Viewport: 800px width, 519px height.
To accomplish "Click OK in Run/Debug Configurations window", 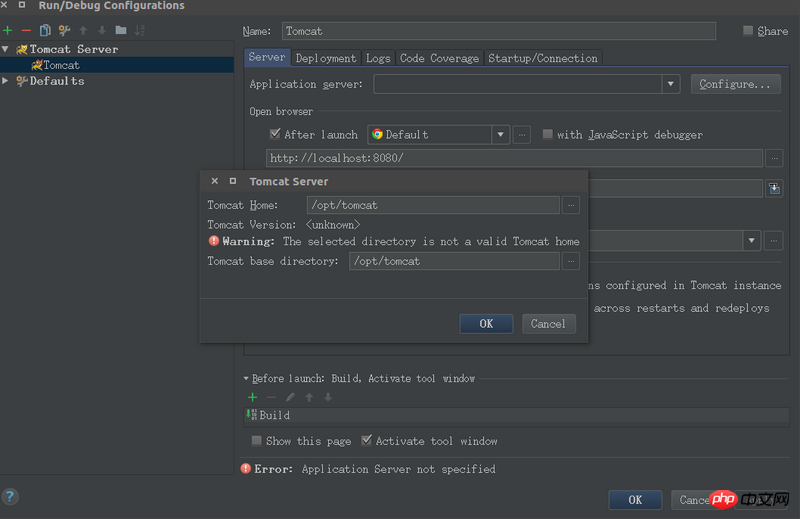I will [x=635, y=500].
